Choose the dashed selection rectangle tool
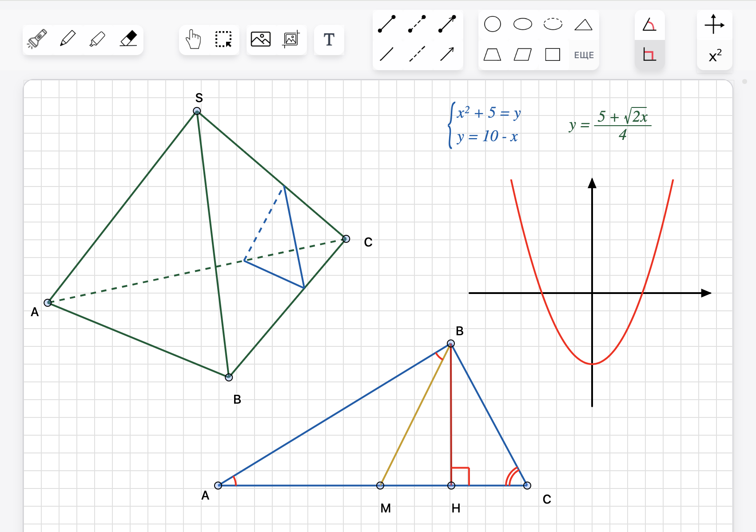Image resolution: width=756 pixels, height=532 pixels. tap(223, 40)
